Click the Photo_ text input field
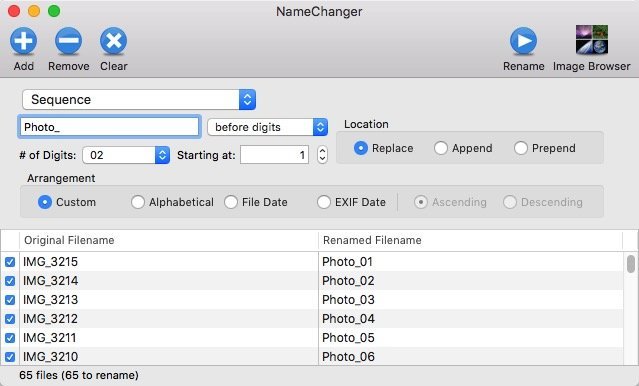The width and height of the screenshot is (639, 386). coord(109,127)
